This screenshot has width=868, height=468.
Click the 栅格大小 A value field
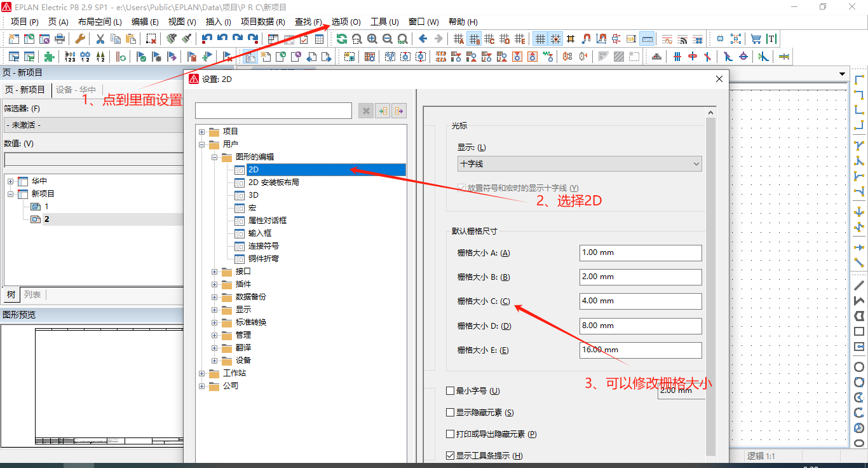(641, 253)
